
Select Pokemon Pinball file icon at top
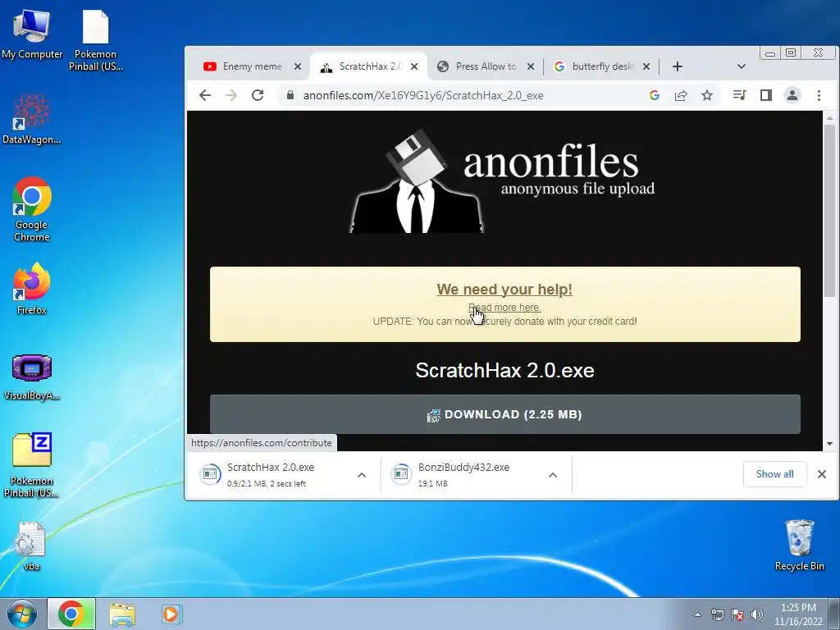click(95, 41)
